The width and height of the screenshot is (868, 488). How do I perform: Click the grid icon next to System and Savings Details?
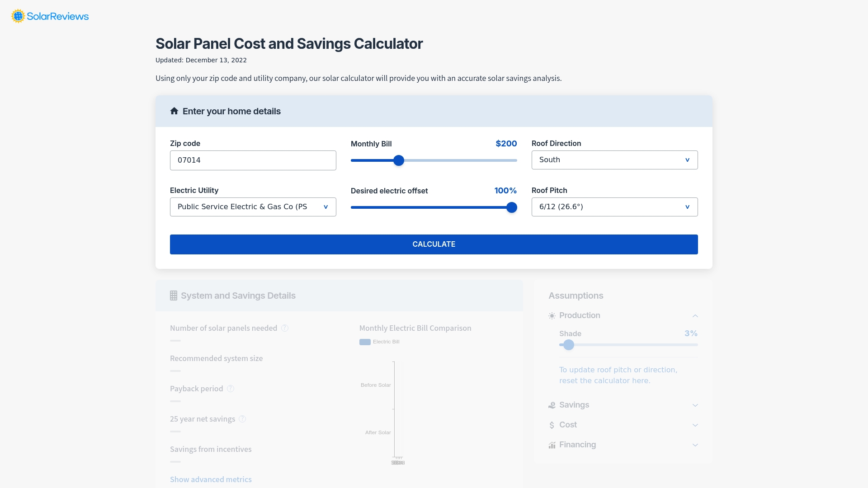(174, 296)
